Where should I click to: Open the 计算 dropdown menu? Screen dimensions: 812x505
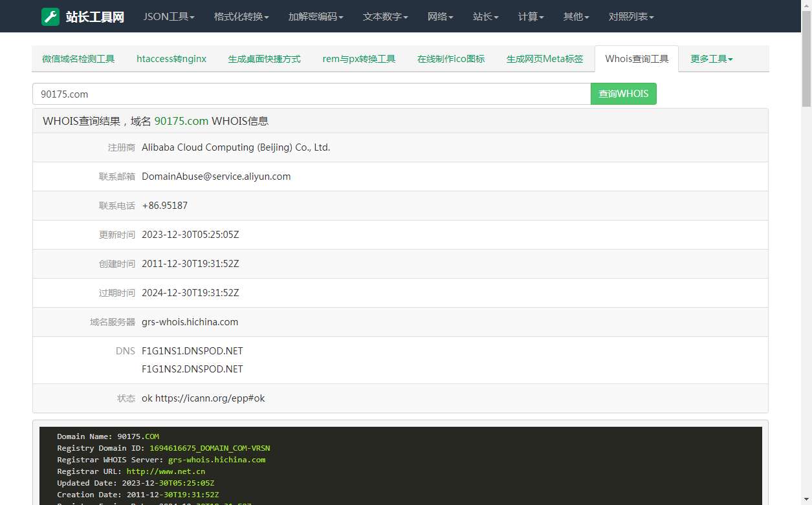pos(531,17)
